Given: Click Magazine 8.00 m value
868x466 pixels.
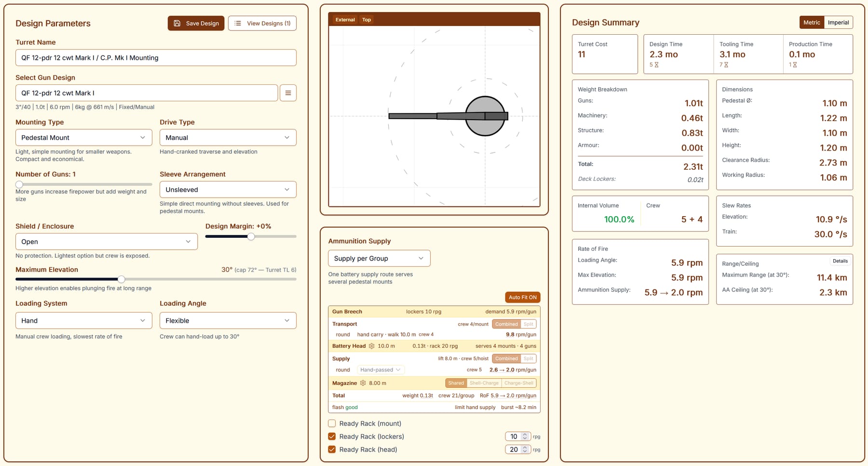Looking at the screenshot, I should point(378,383).
